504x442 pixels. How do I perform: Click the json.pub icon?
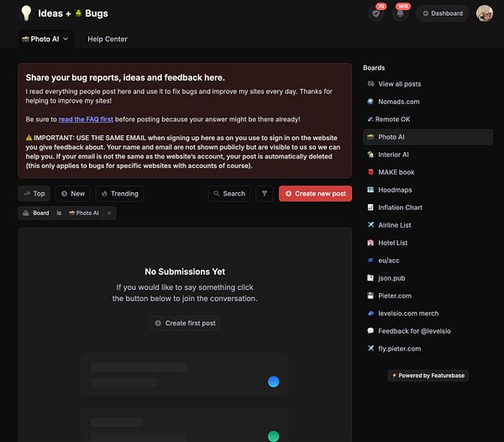click(x=370, y=278)
